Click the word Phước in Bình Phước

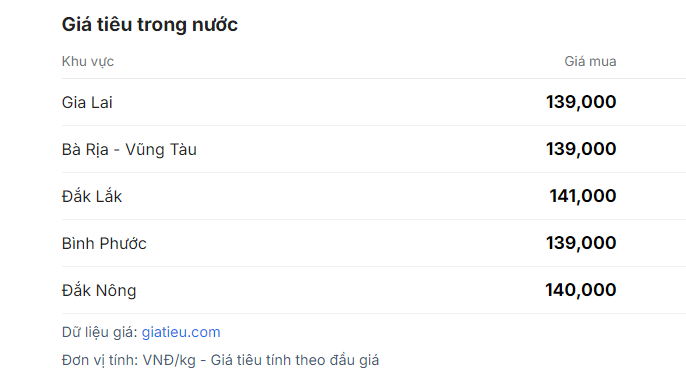(123, 244)
